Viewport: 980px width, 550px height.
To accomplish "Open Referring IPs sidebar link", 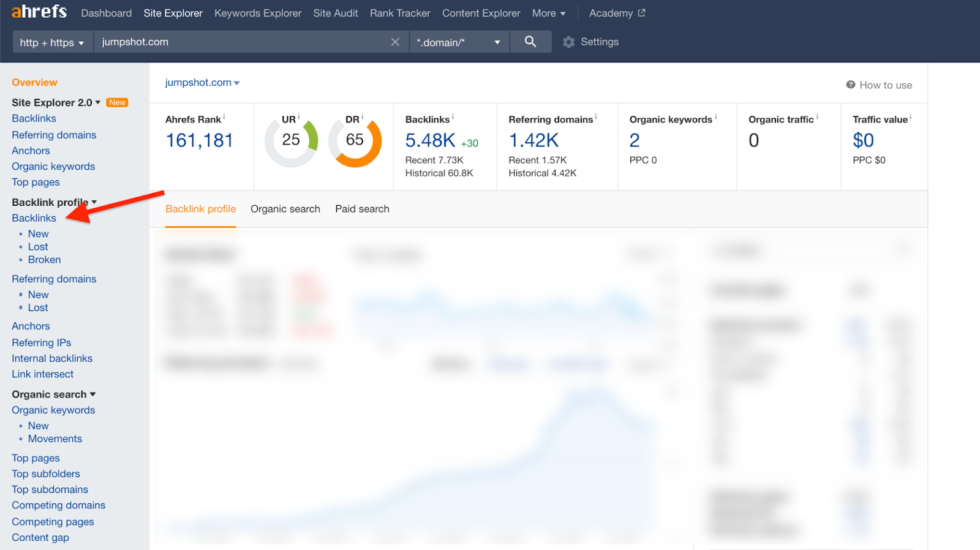I will 41,342.
